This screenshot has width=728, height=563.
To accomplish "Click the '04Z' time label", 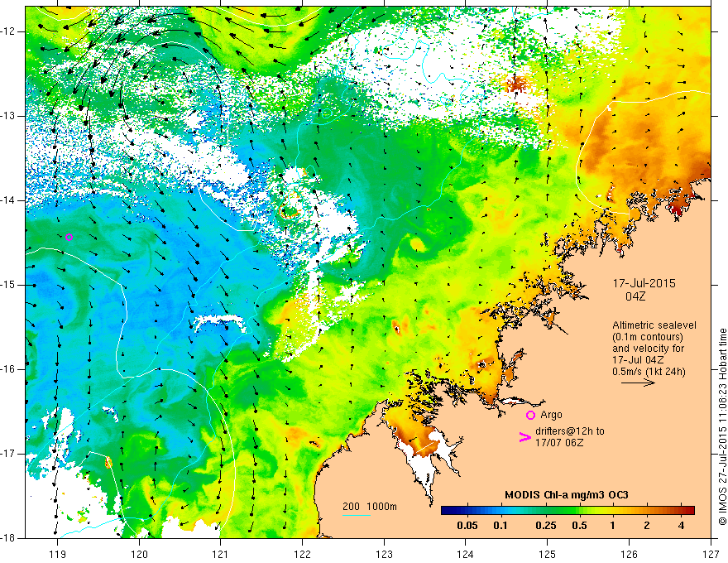I will pos(635,296).
